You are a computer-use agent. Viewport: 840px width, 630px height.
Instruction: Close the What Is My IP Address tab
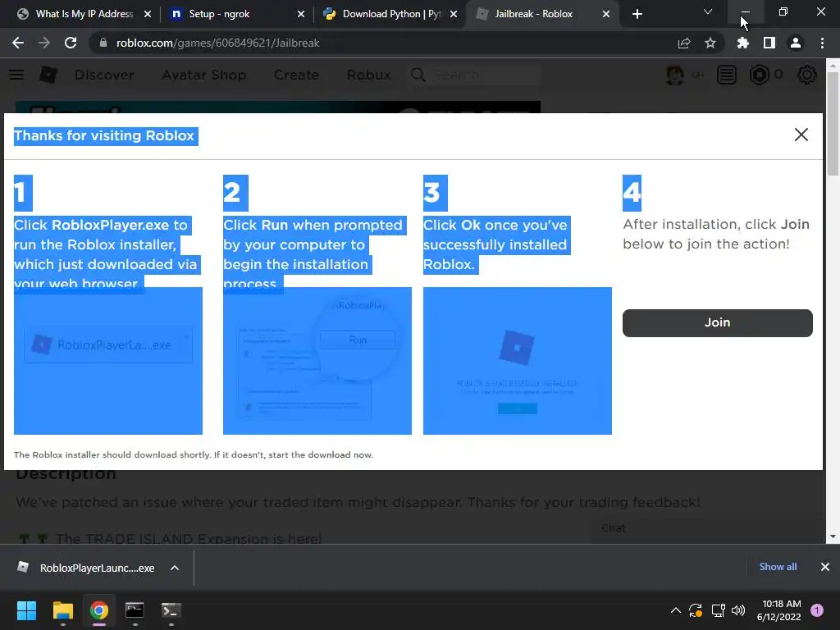pyautogui.click(x=148, y=14)
